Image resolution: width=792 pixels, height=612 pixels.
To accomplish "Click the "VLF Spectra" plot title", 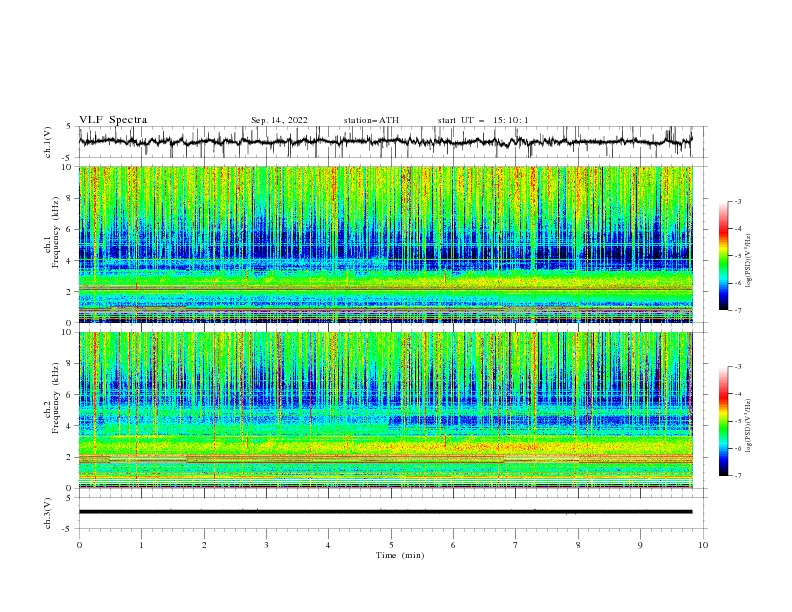I will (x=113, y=120).
